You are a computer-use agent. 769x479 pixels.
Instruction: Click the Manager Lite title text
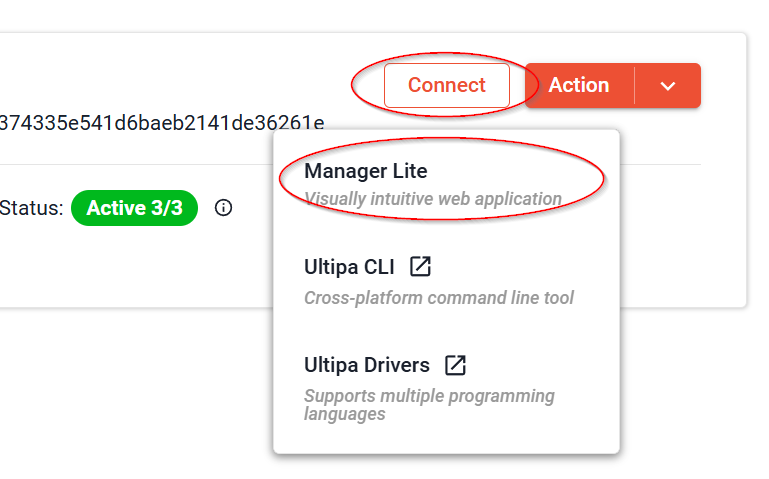pos(365,171)
